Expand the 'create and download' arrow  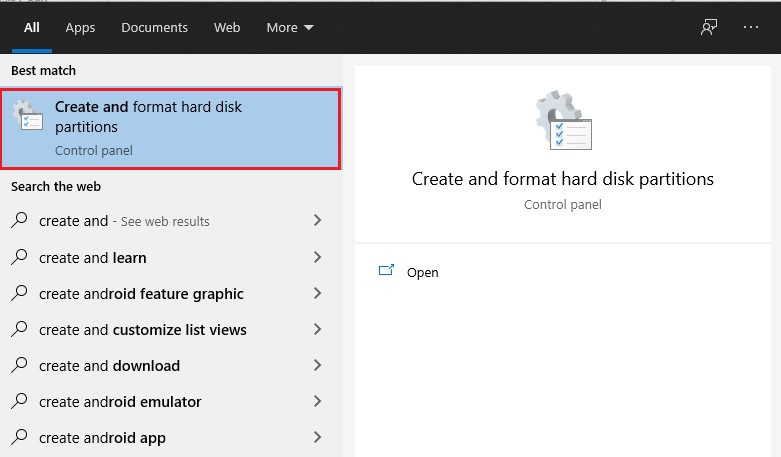317,365
